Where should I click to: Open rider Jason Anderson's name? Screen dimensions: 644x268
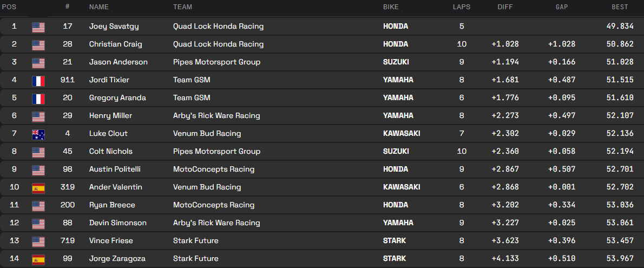[x=118, y=62]
